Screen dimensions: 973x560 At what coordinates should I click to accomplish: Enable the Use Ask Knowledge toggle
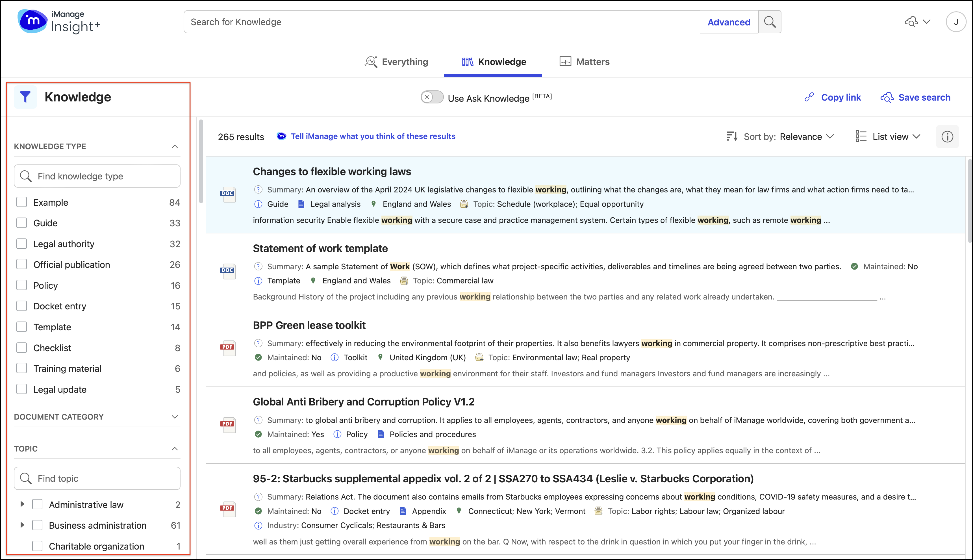(432, 97)
